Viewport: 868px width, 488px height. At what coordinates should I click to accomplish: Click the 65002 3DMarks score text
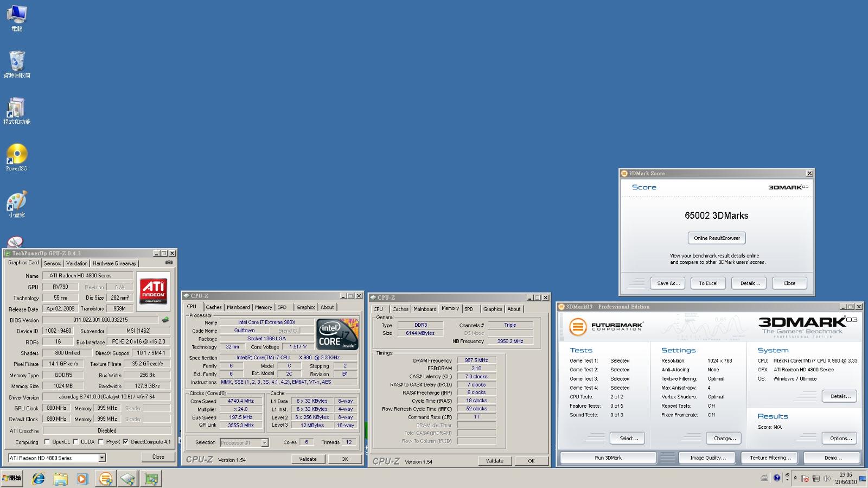(x=716, y=216)
